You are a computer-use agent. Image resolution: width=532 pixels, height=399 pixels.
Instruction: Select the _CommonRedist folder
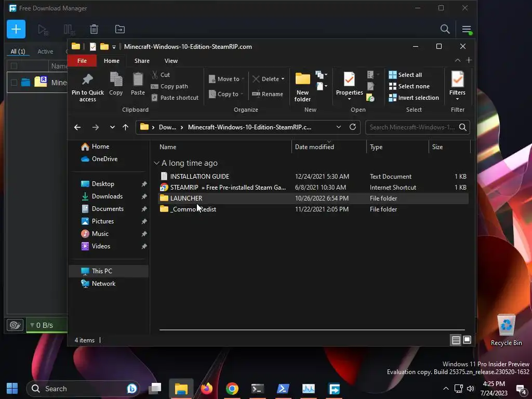[313, 209]
